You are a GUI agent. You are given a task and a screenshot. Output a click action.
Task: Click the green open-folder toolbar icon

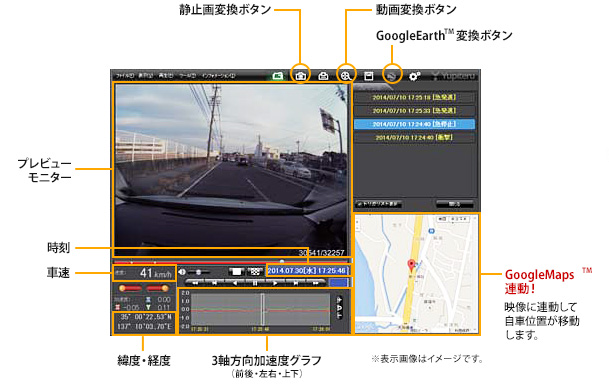tap(277, 76)
